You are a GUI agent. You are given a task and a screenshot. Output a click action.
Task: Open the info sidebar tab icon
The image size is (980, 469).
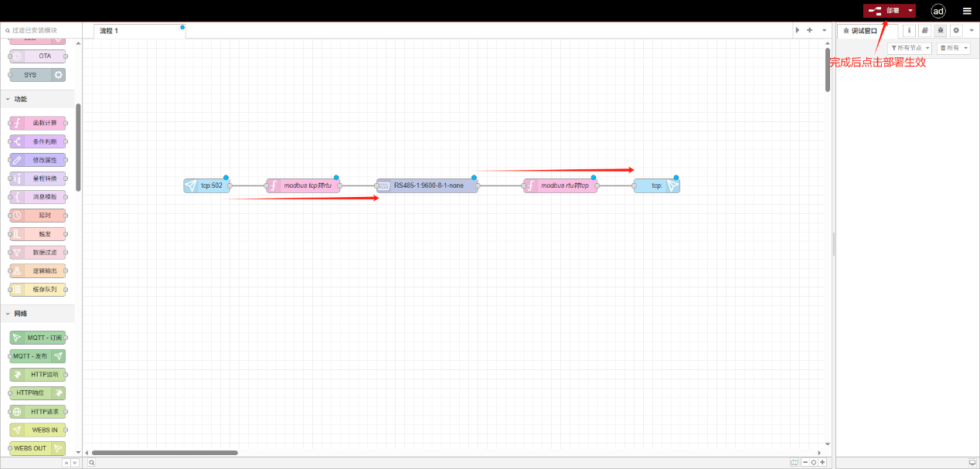[909, 31]
